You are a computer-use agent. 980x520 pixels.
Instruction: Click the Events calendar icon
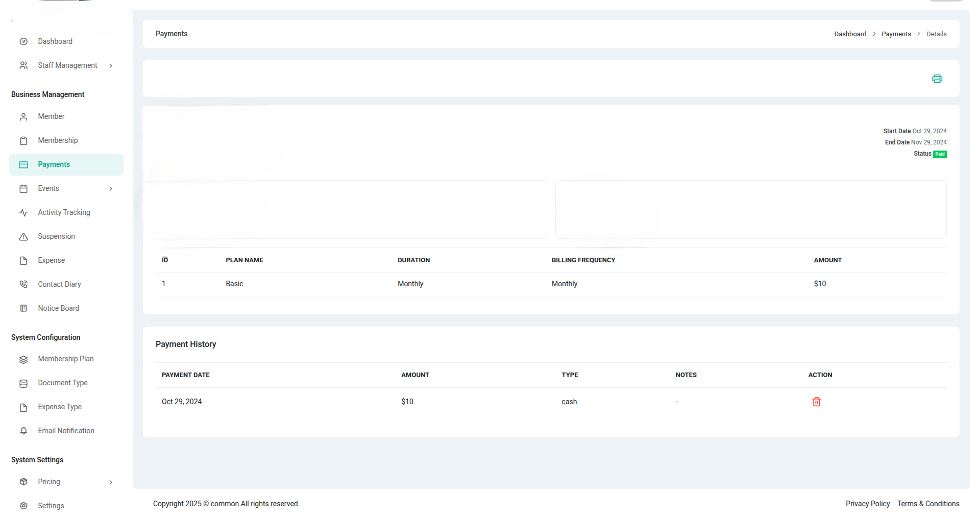(x=23, y=189)
